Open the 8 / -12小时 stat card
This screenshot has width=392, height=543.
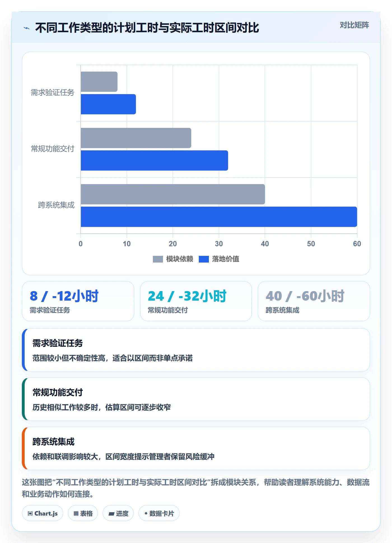78,301
